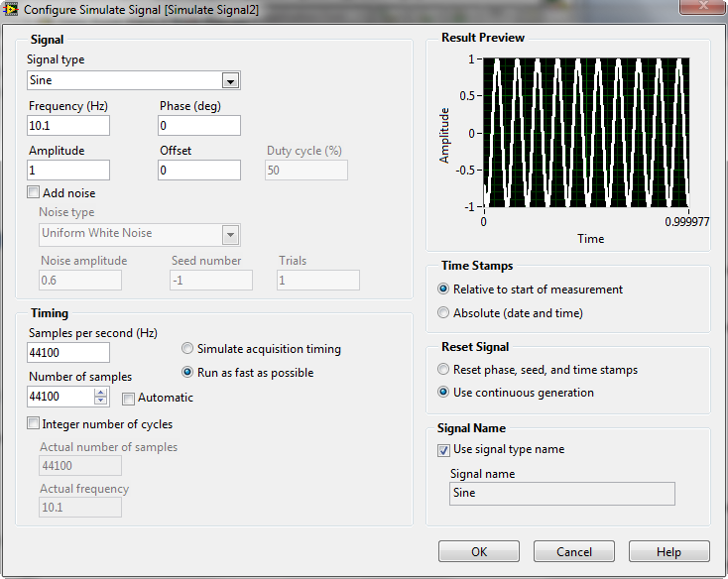Click the Frequency (Hz) input field
728x579 pixels.
(x=68, y=126)
